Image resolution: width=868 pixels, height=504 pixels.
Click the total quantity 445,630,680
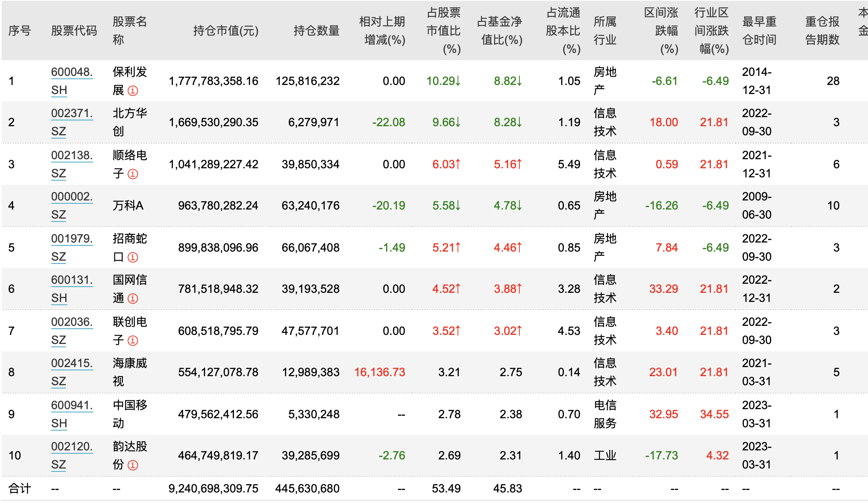pyautogui.click(x=308, y=488)
